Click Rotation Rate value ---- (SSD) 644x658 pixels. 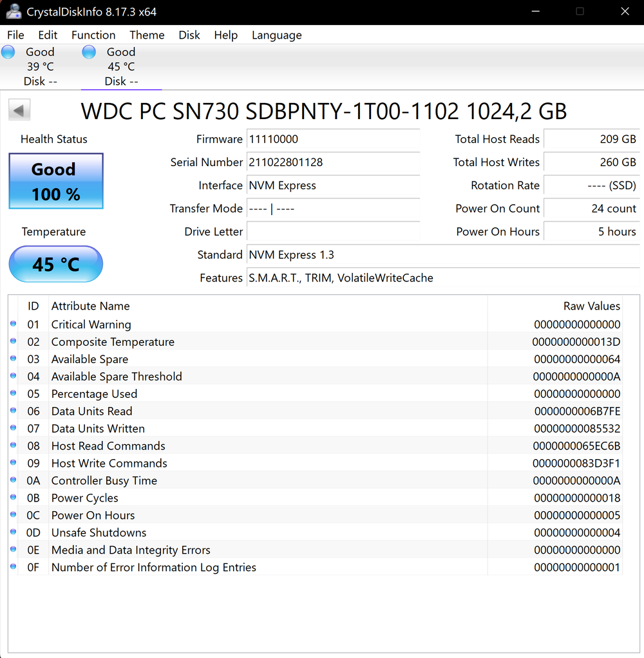pos(592,185)
